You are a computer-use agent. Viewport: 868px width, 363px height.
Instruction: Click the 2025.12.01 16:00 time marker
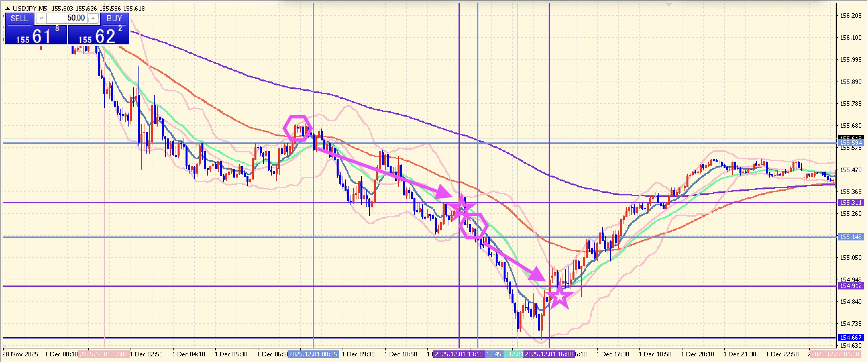(549, 355)
